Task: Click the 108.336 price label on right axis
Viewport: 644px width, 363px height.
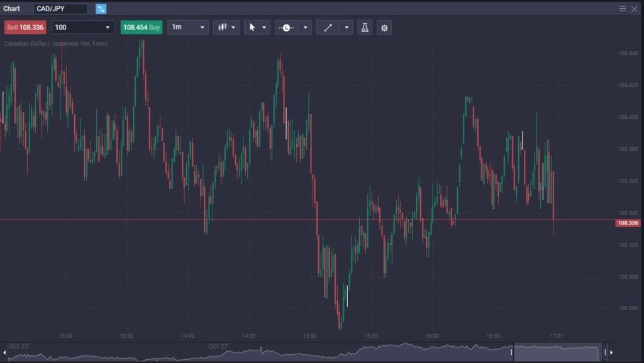Action: pos(628,223)
